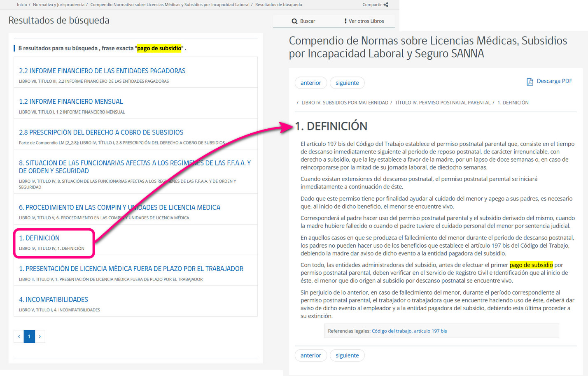
Task: Open Compendio Normativo sobre Licencias Médicas breadcrumb
Action: (x=170, y=5)
